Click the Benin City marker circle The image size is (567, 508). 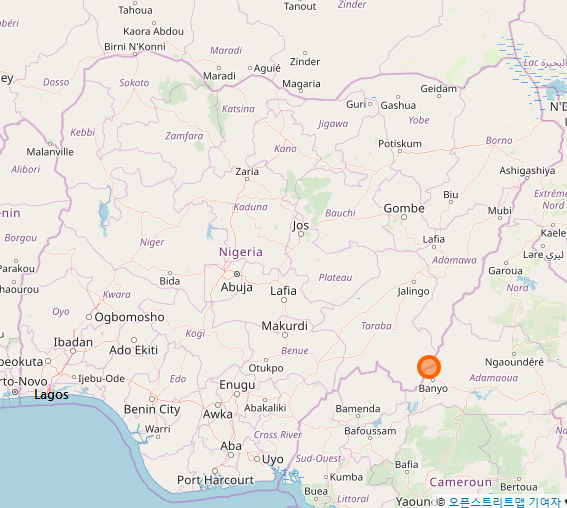click(152, 399)
